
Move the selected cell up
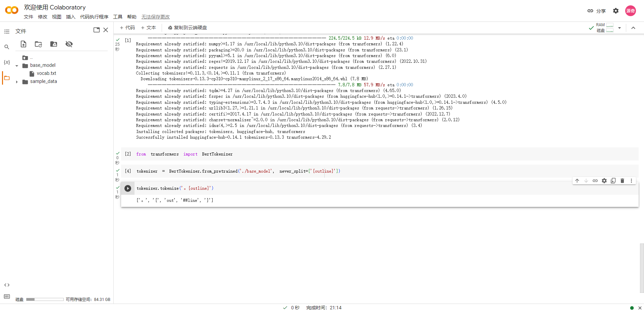[577, 181]
